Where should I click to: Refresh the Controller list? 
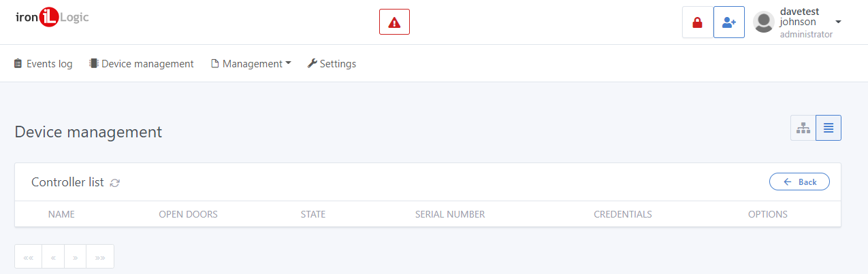(x=115, y=182)
